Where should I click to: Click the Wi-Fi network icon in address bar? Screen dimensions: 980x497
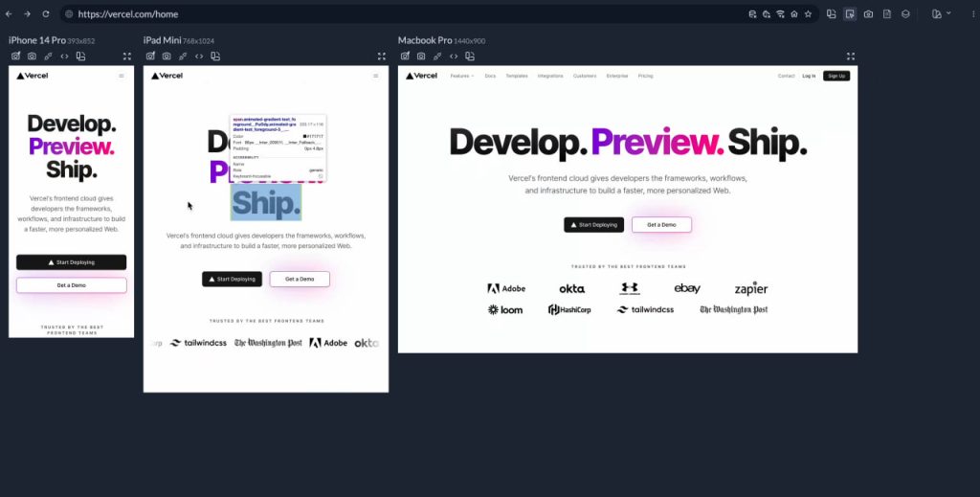click(x=780, y=13)
